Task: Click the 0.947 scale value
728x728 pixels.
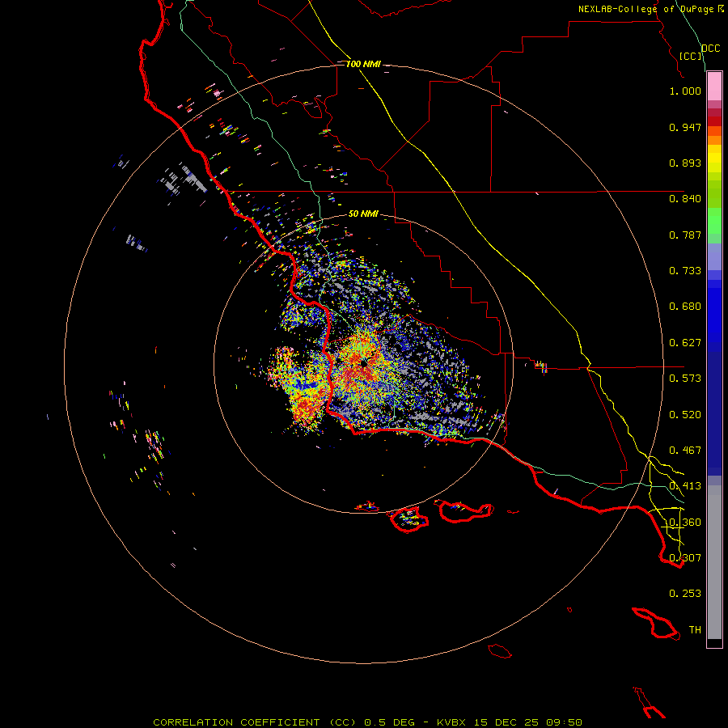Action: coord(685,127)
